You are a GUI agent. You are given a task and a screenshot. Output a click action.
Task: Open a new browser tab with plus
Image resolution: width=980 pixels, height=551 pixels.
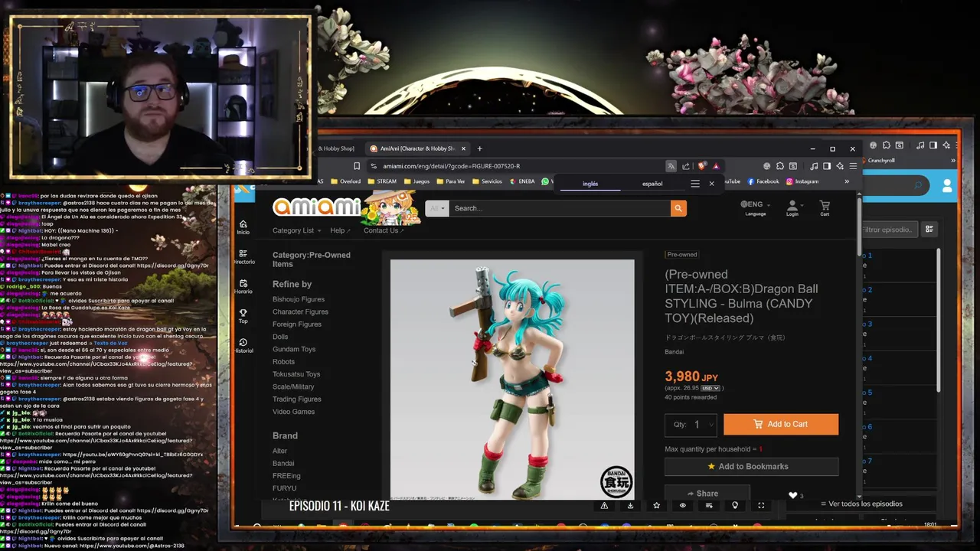[480, 148]
